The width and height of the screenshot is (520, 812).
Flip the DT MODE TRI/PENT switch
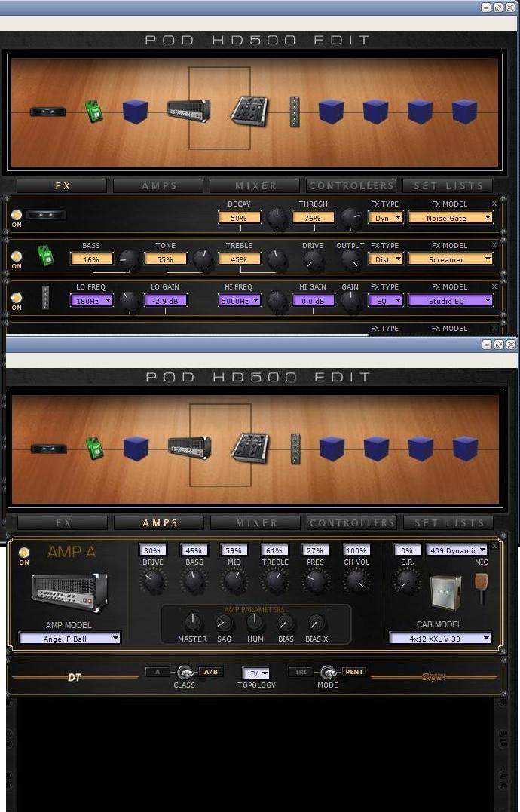pos(328,673)
